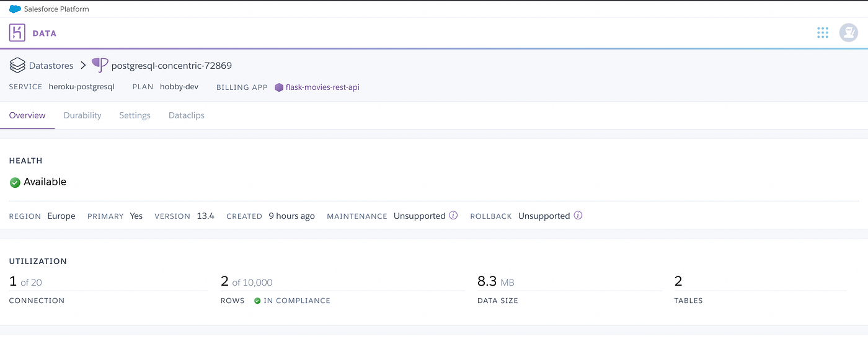This screenshot has width=868, height=352.
Task: Click the UTILIZATION section heading
Action: [38, 262]
